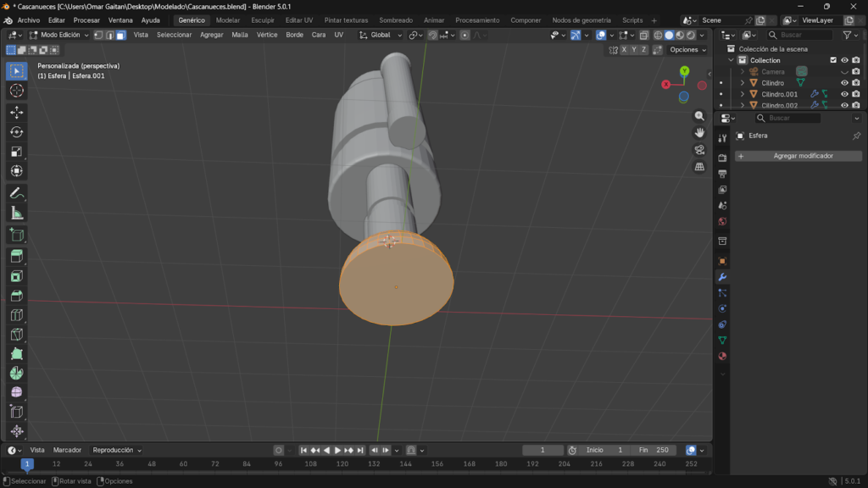Open the Opciones dropdown in the viewport
The width and height of the screenshot is (868, 488).
[x=687, y=50]
